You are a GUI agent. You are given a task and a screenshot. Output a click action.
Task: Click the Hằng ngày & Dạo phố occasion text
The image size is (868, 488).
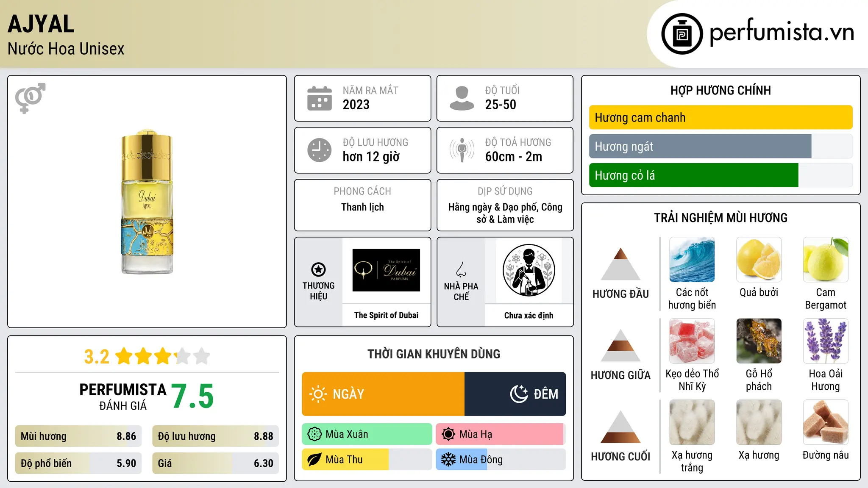(x=505, y=213)
